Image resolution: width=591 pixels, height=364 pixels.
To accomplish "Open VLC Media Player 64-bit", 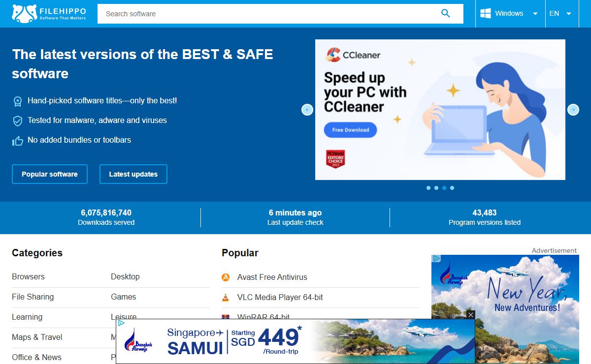I will [x=280, y=297].
